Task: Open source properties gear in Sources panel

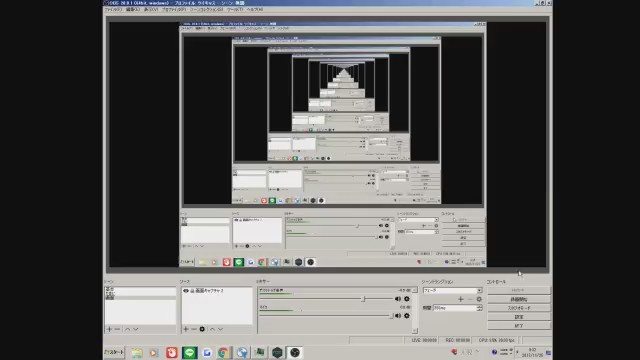Action: click(202, 329)
